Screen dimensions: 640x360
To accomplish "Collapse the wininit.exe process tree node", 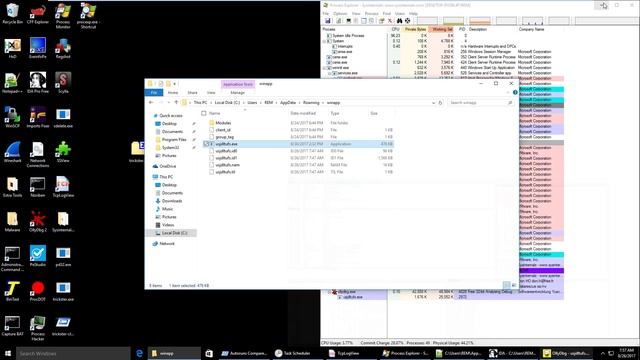I will (x=325, y=68).
